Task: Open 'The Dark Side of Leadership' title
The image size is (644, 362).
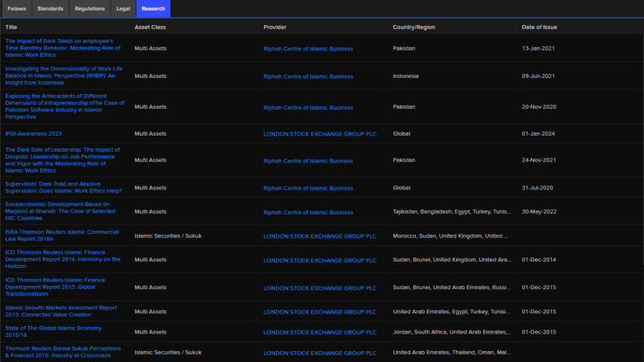Action: tap(62, 160)
